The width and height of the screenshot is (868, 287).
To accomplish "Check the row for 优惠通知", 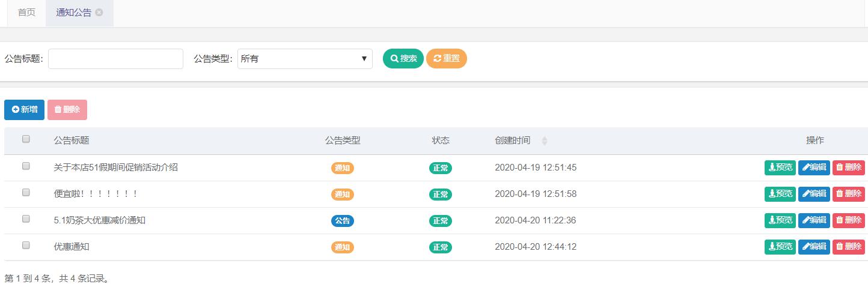I will (x=26, y=246).
